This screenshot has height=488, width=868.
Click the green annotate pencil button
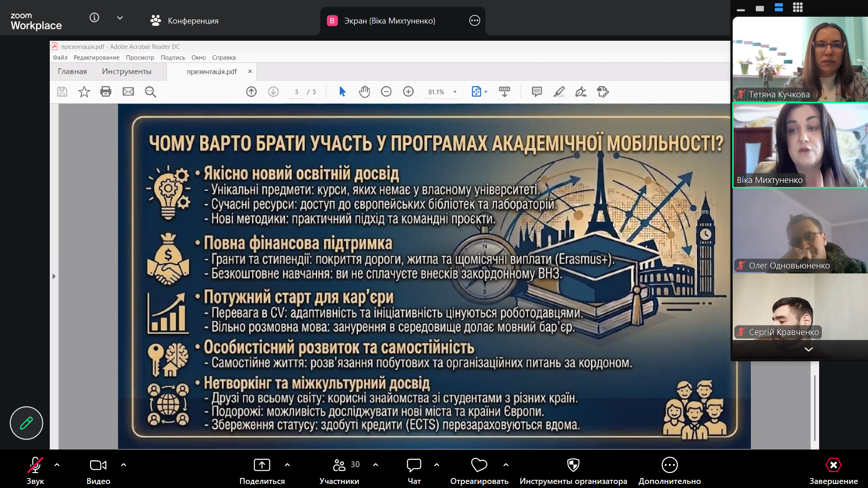coord(26,423)
